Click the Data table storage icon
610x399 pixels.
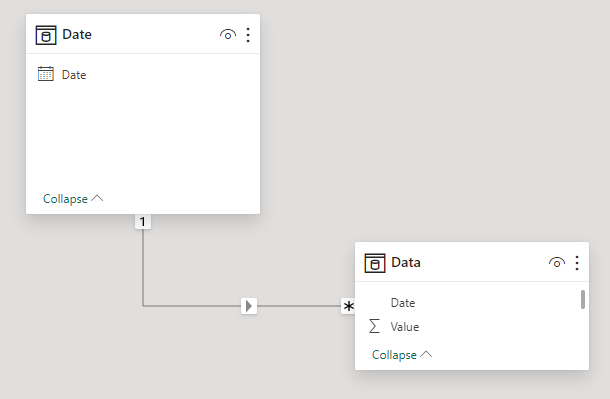(x=375, y=263)
